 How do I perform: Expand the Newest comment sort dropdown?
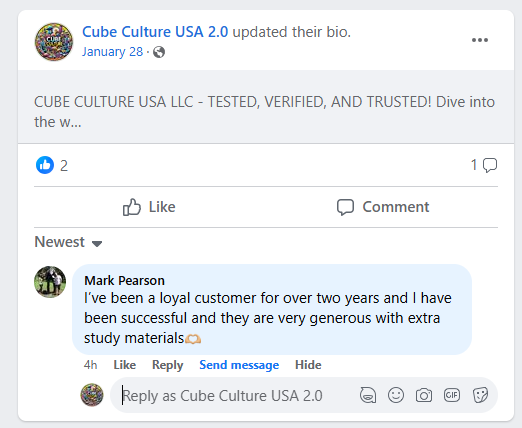pyautogui.click(x=68, y=242)
